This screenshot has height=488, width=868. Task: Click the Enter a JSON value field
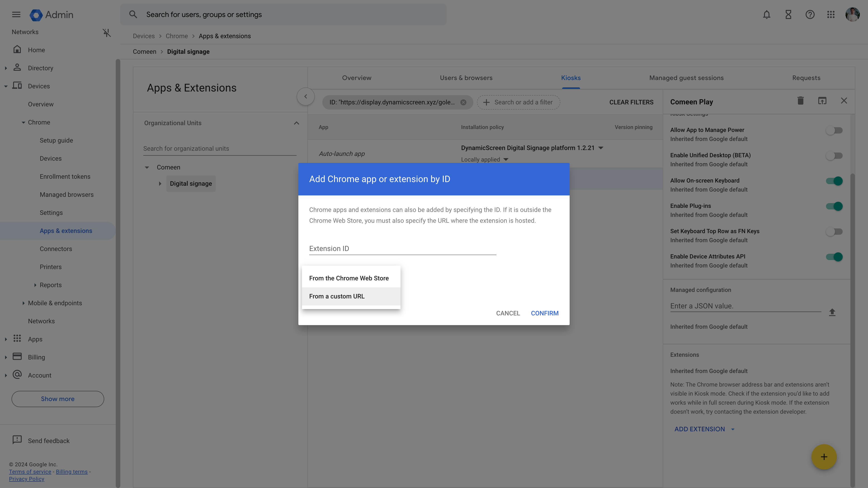[x=745, y=306]
